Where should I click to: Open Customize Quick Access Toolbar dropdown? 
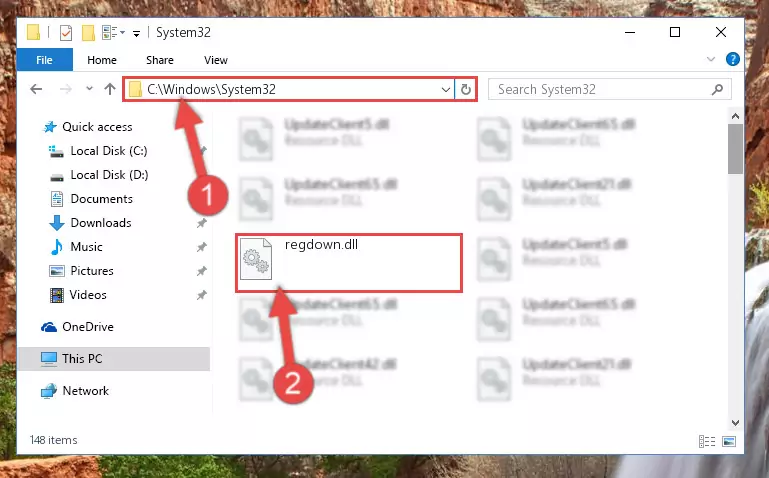point(136,33)
